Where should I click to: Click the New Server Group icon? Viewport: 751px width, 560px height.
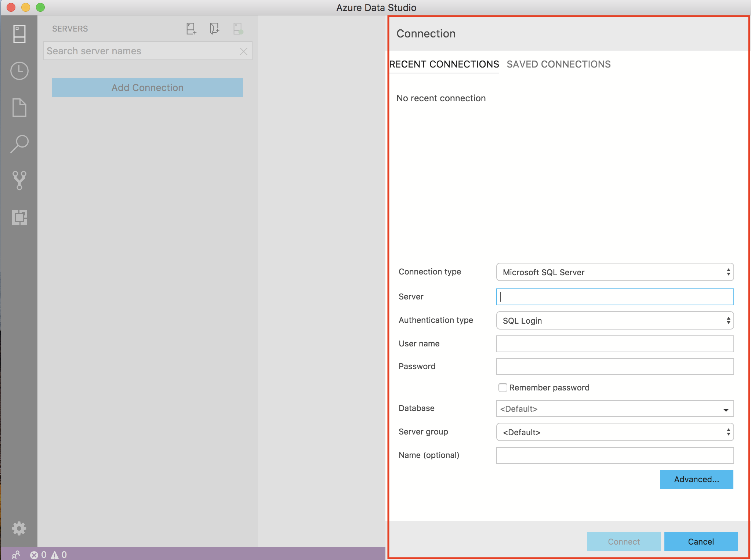click(214, 29)
